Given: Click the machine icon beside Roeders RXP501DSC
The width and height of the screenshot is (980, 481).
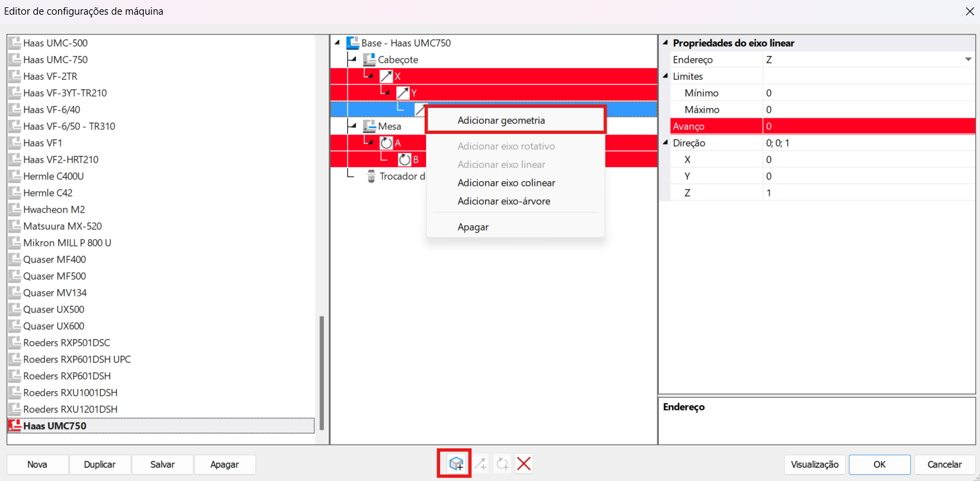Looking at the screenshot, I should click(x=14, y=343).
